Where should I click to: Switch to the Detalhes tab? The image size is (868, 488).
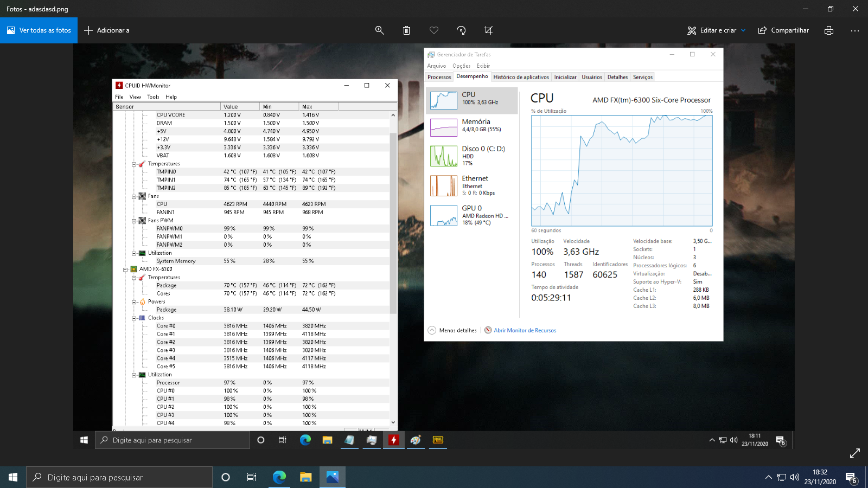(617, 77)
